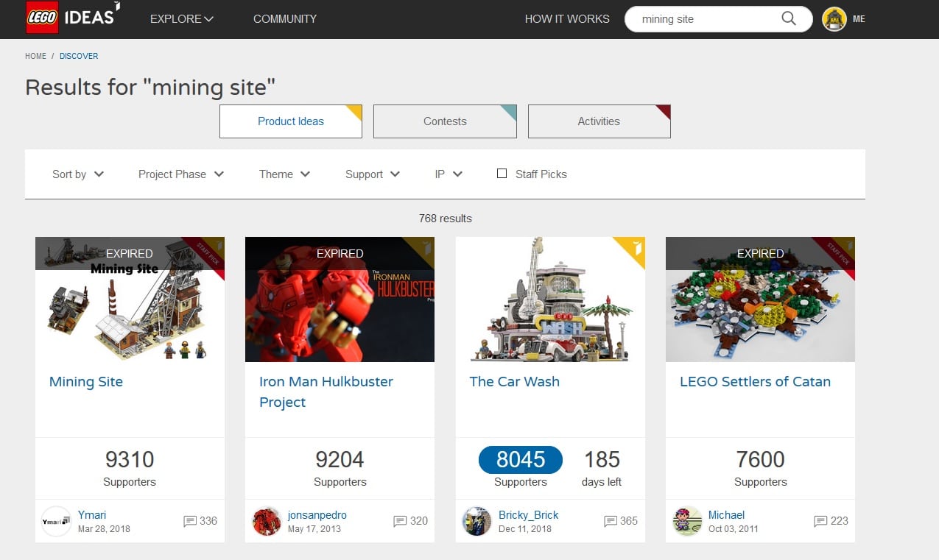The image size is (939, 560).
Task: Visit Michael's profile link
Action: 726,515
